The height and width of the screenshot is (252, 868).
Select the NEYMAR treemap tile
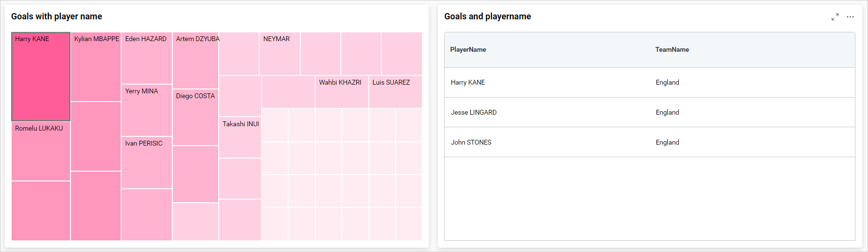[x=280, y=54]
